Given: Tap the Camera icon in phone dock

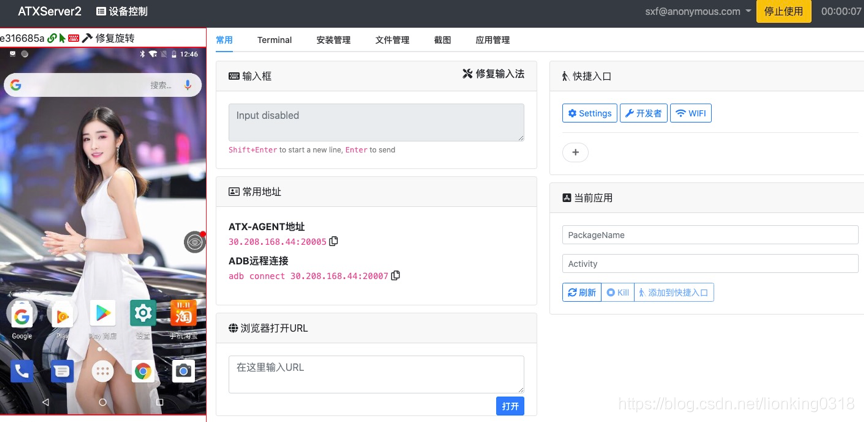Looking at the screenshot, I should pos(183,371).
